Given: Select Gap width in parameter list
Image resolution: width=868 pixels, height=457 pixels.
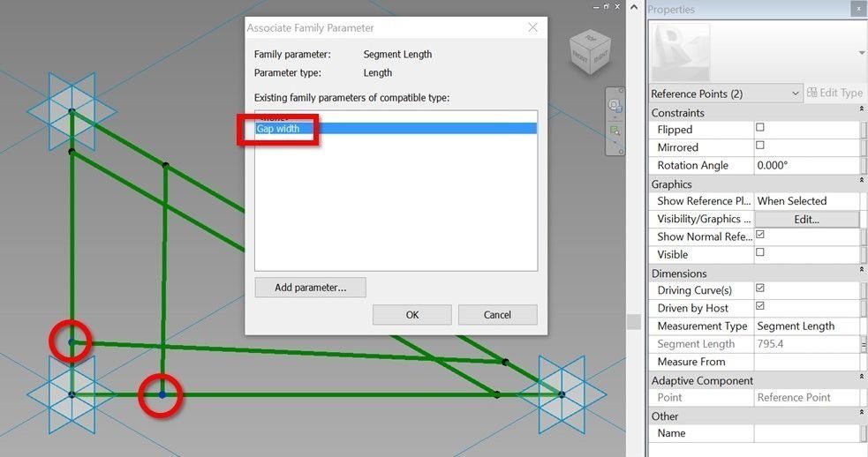Looking at the screenshot, I should coord(395,129).
